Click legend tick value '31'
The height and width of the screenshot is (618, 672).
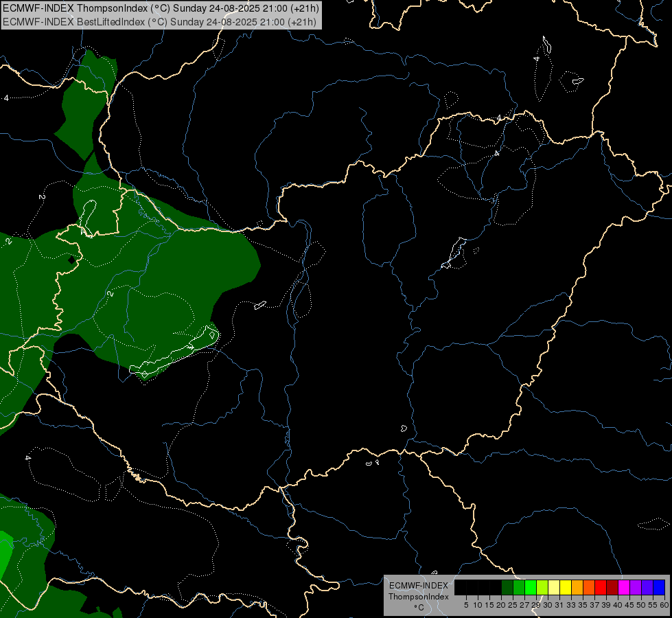pos(559,605)
